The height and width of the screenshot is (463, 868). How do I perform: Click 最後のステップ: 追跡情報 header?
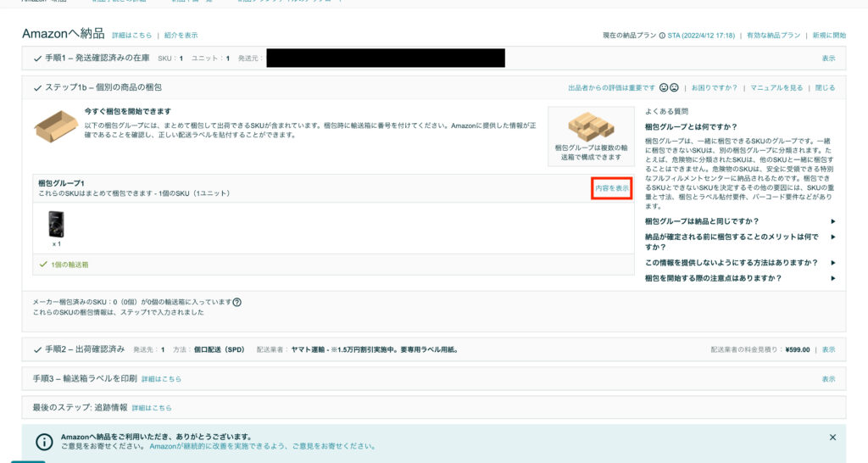pos(80,408)
